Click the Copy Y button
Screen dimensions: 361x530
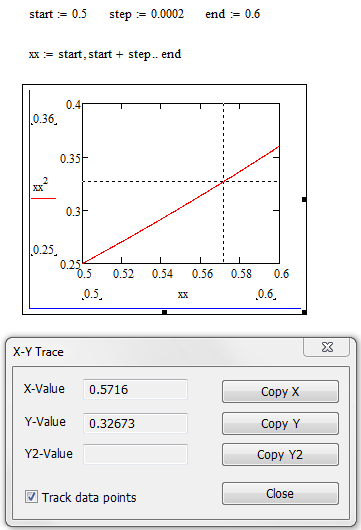(x=280, y=423)
